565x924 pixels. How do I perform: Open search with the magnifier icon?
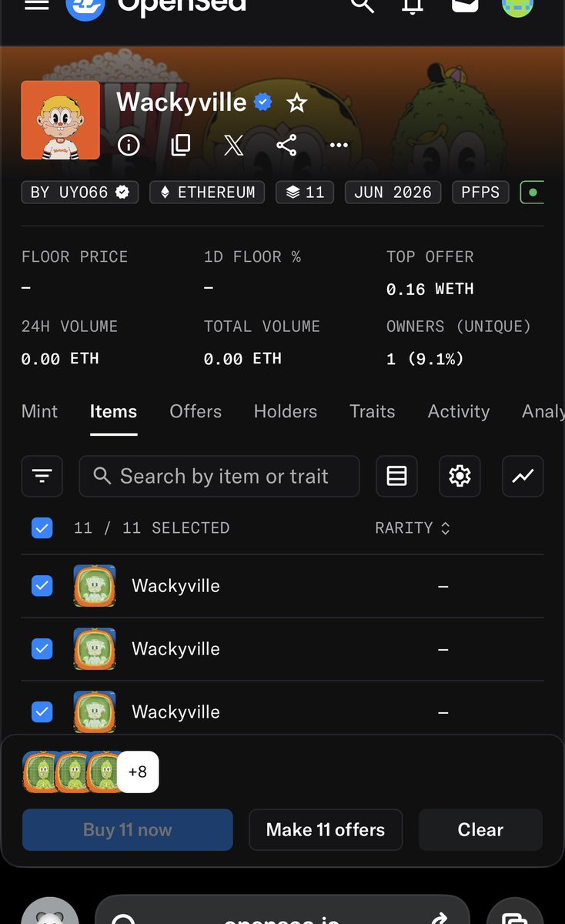362,5
